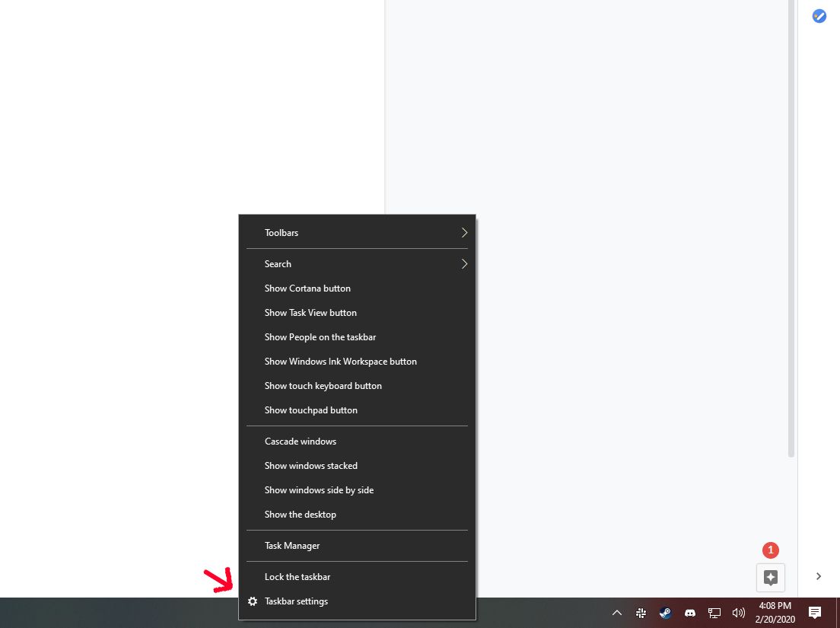Click the network icon in the tray
Screen dimensions: 840x628
(x=714, y=613)
